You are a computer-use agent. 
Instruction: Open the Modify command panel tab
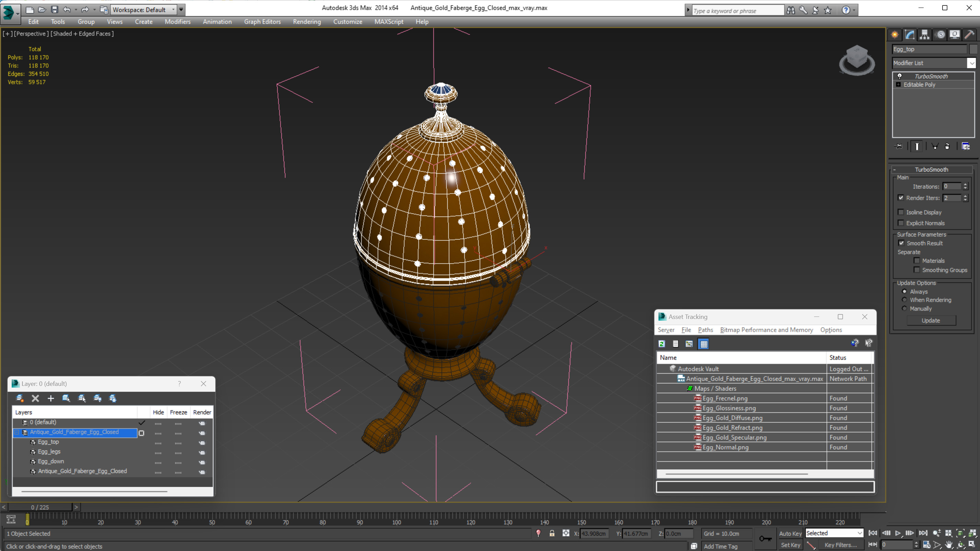pos(910,35)
